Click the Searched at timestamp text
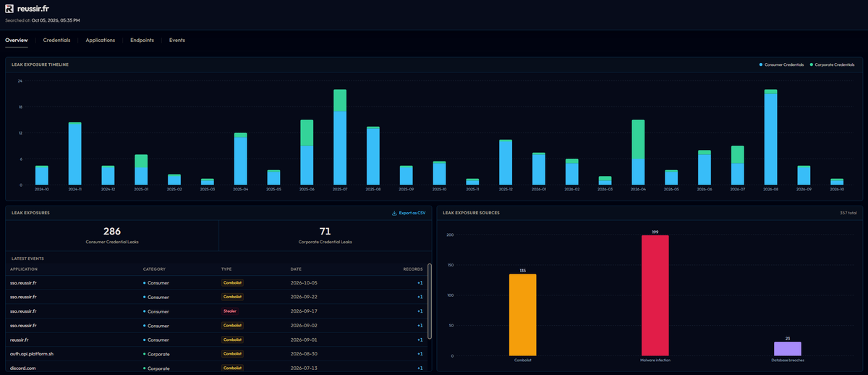Viewport: 868px width, 375px height. 42,20
